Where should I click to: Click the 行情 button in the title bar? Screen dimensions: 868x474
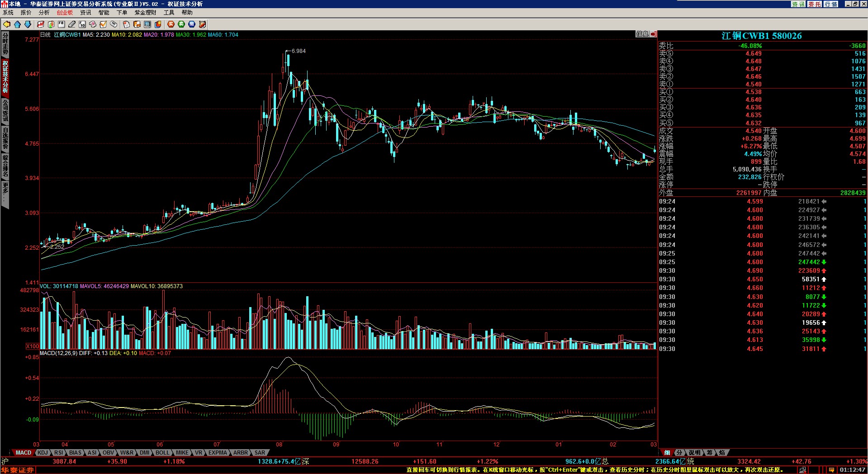coord(831,4)
